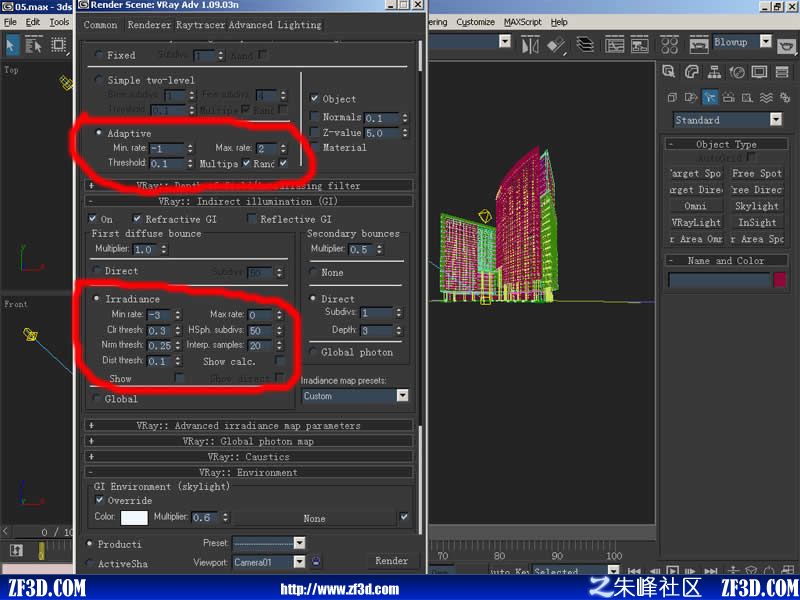Select the Geometry create category
Image resolution: width=800 pixels, height=600 pixels.
(x=672, y=97)
